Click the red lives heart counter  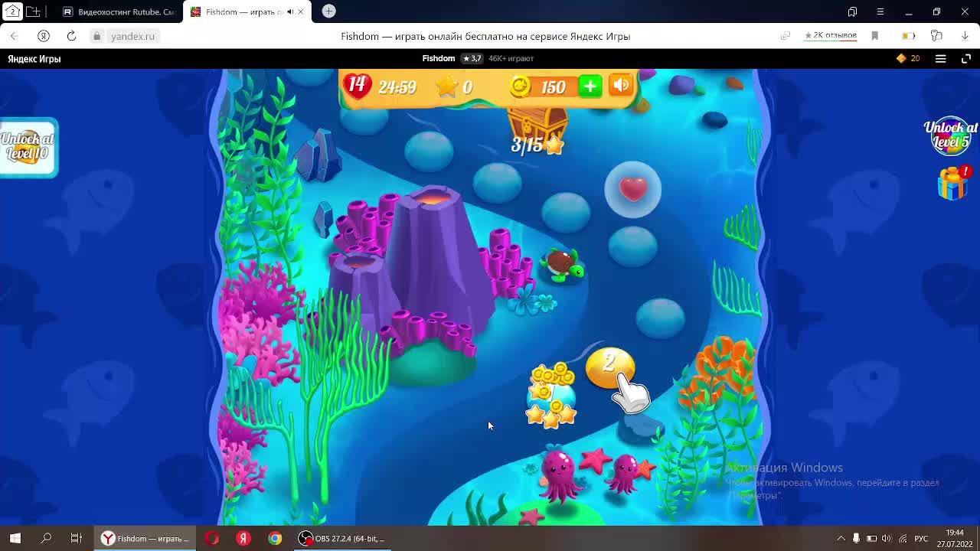pos(358,86)
